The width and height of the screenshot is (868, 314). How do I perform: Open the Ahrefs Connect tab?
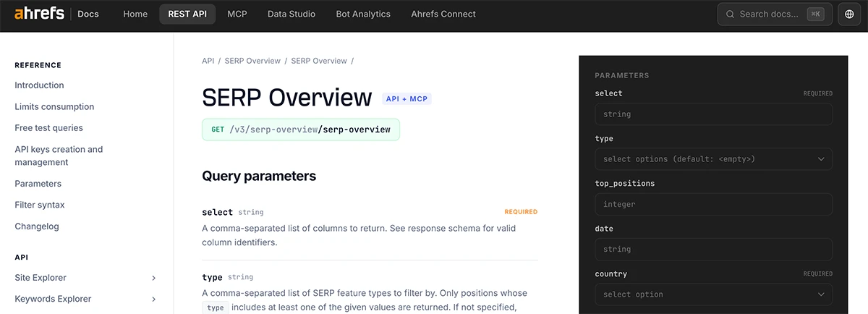[443, 14]
